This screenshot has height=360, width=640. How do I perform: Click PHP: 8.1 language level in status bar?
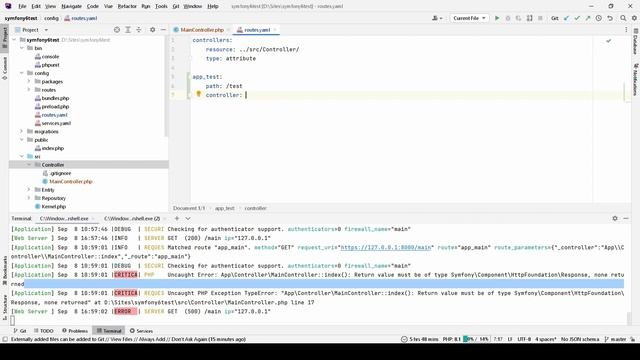coord(451,339)
